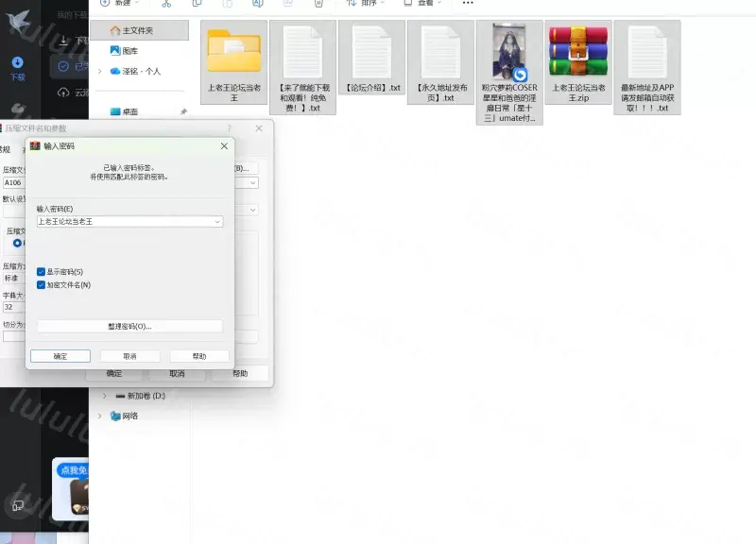The width and height of the screenshot is (756, 544).
Task: Click the delete trash icon in Explorer toolbar
Action: 318,4
